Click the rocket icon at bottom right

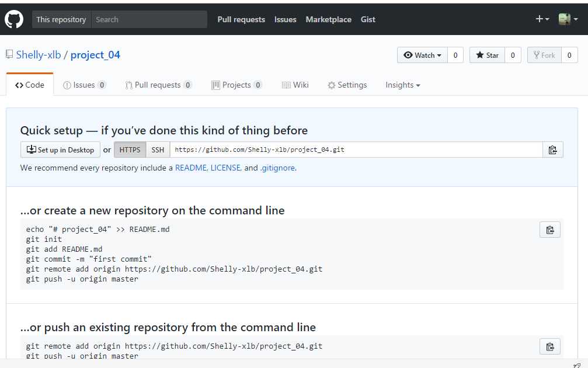click(577, 365)
